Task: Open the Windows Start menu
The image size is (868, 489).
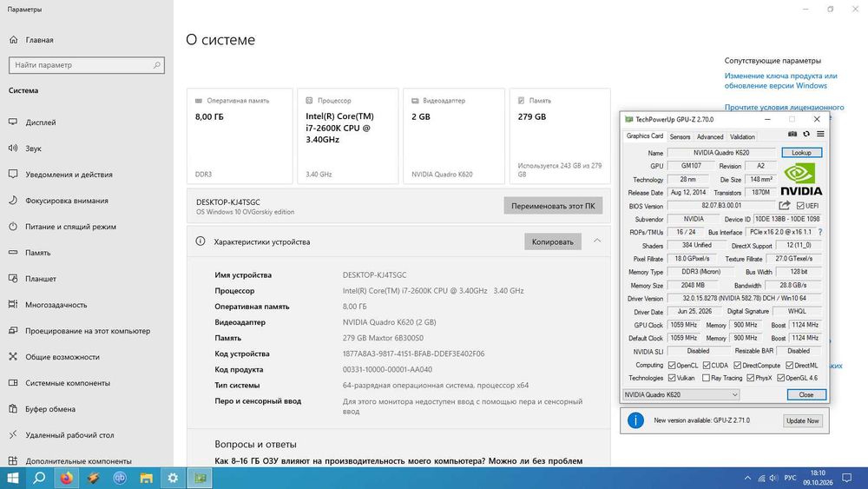Action: tap(13, 478)
